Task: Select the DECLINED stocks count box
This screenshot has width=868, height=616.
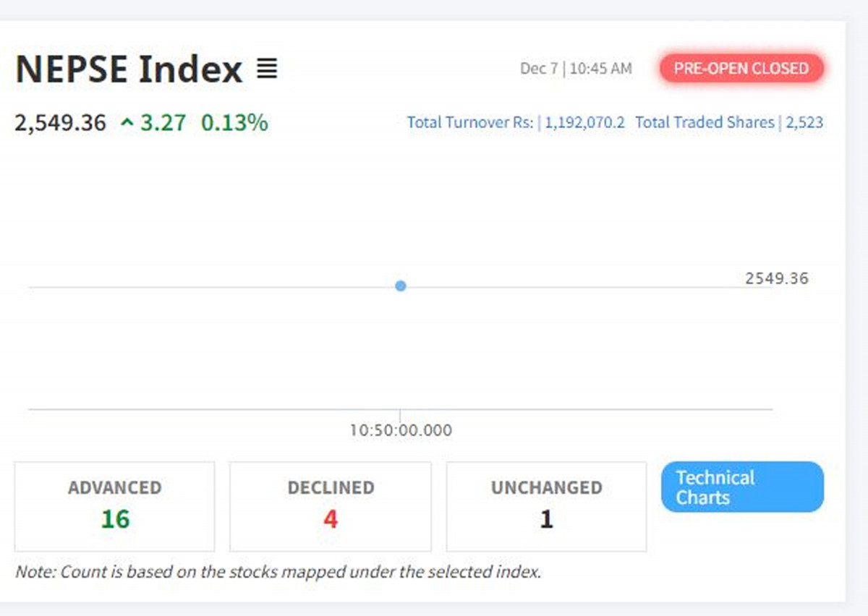Action: point(330,506)
